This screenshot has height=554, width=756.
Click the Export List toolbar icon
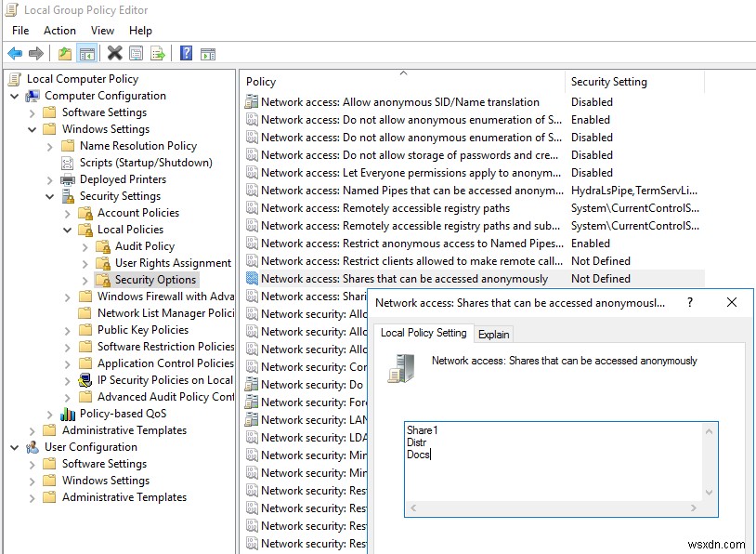[x=156, y=53]
